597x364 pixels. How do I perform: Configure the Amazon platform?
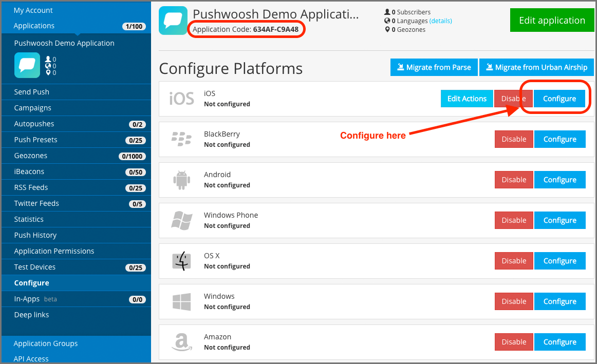pos(559,342)
